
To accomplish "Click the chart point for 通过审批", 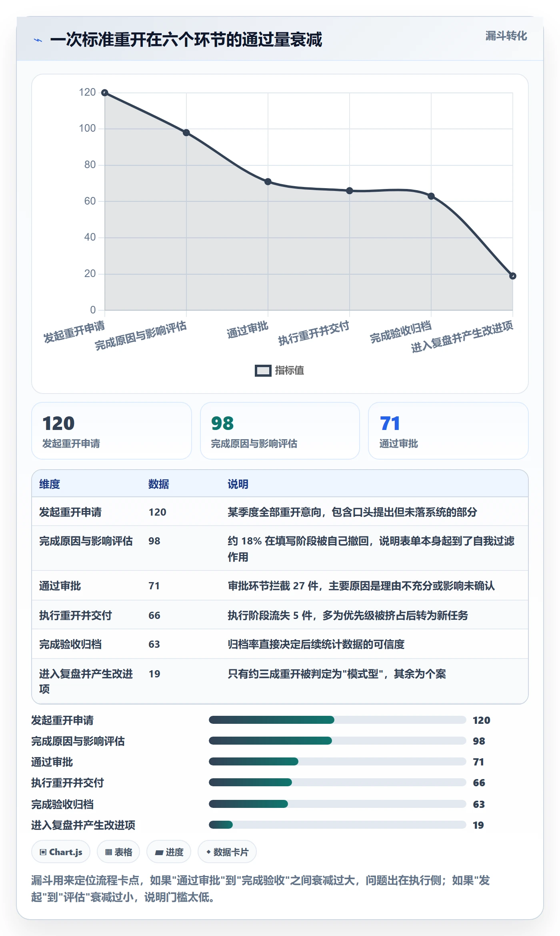I will 268,182.
